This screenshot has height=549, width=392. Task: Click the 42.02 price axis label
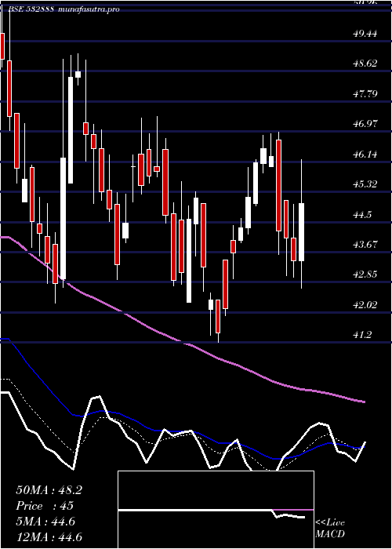point(365,304)
